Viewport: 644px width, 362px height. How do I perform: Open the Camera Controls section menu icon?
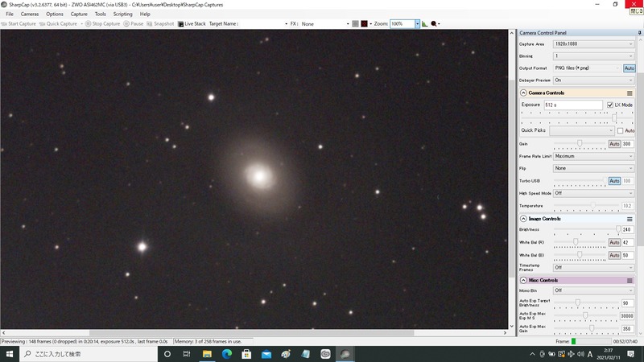click(x=630, y=93)
